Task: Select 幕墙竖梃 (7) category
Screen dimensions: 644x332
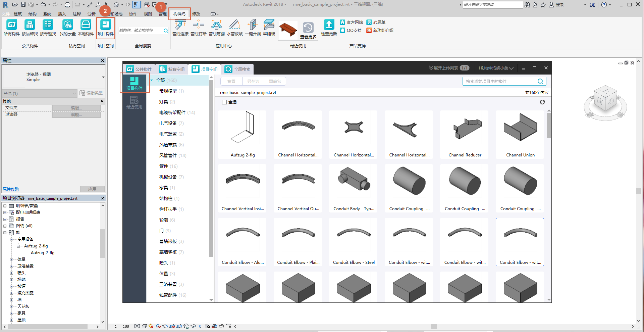Action: [171, 252]
